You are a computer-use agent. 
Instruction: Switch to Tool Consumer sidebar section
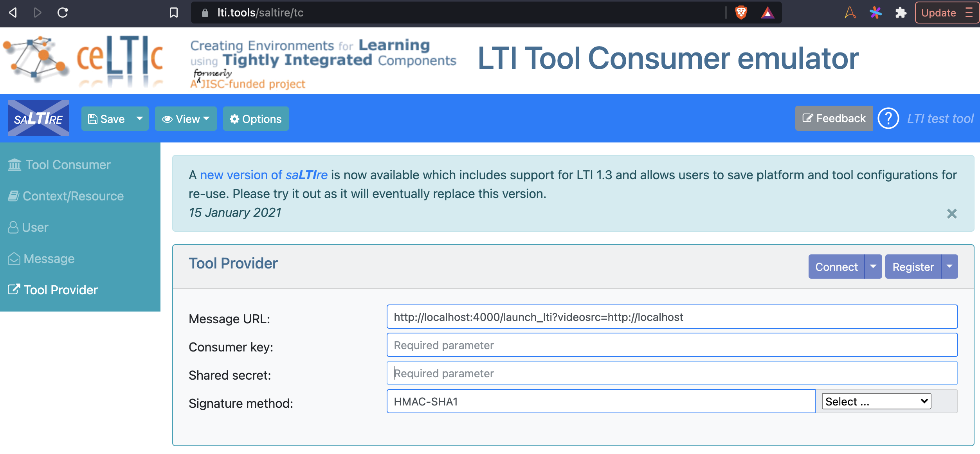(x=59, y=165)
